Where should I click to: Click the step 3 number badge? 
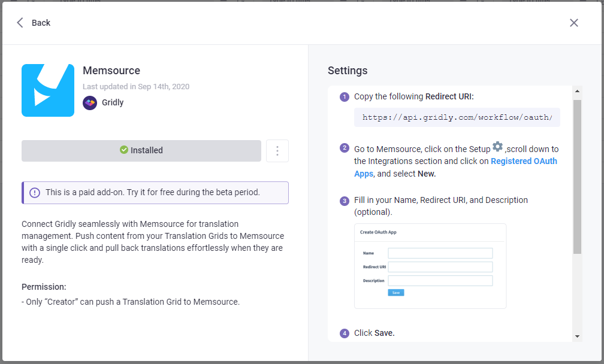(x=345, y=201)
